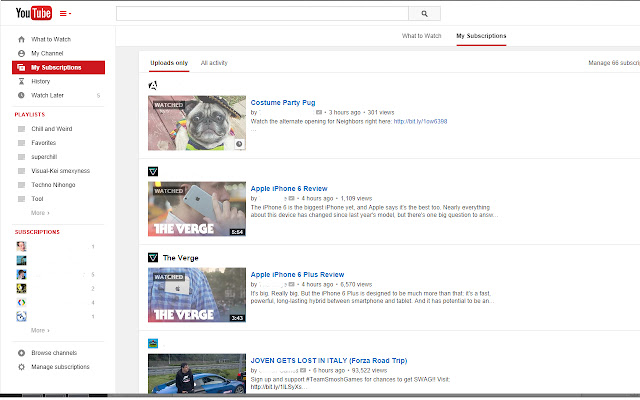Image resolution: width=640 pixels, height=400 pixels.
Task: Click Costume Party Pug title link
Action: point(283,102)
